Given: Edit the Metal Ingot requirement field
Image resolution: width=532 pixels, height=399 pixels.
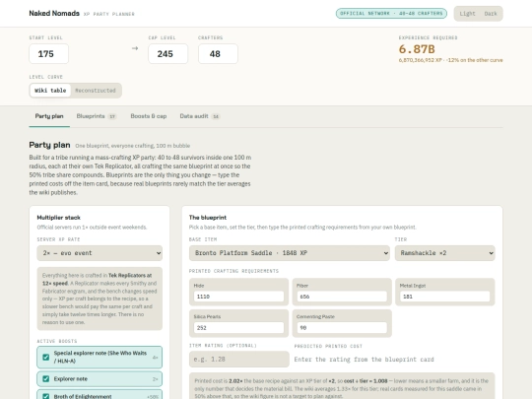Looking at the screenshot, I should click(444, 297).
